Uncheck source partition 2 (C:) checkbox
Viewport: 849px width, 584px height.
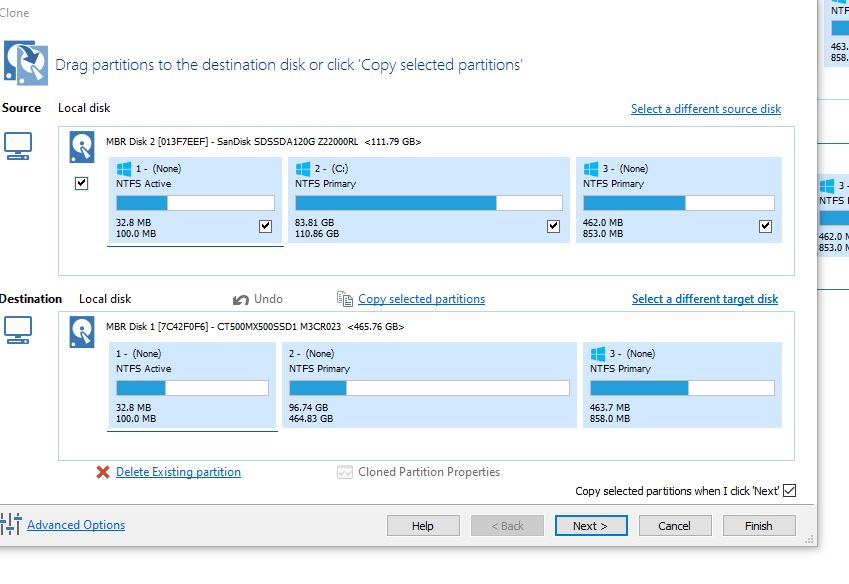click(553, 226)
